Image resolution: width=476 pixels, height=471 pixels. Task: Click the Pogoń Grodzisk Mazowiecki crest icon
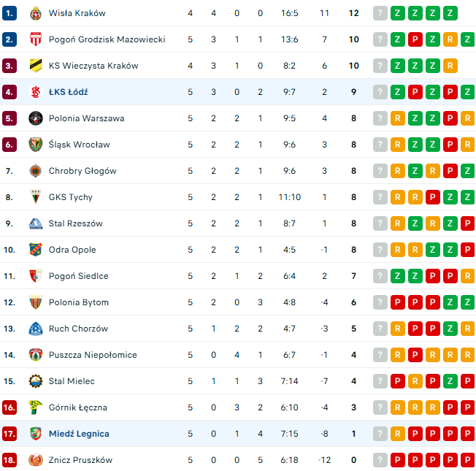(35, 39)
